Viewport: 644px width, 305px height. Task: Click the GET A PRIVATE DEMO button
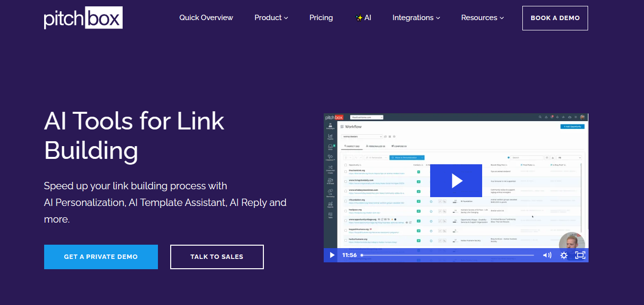click(101, 256)
